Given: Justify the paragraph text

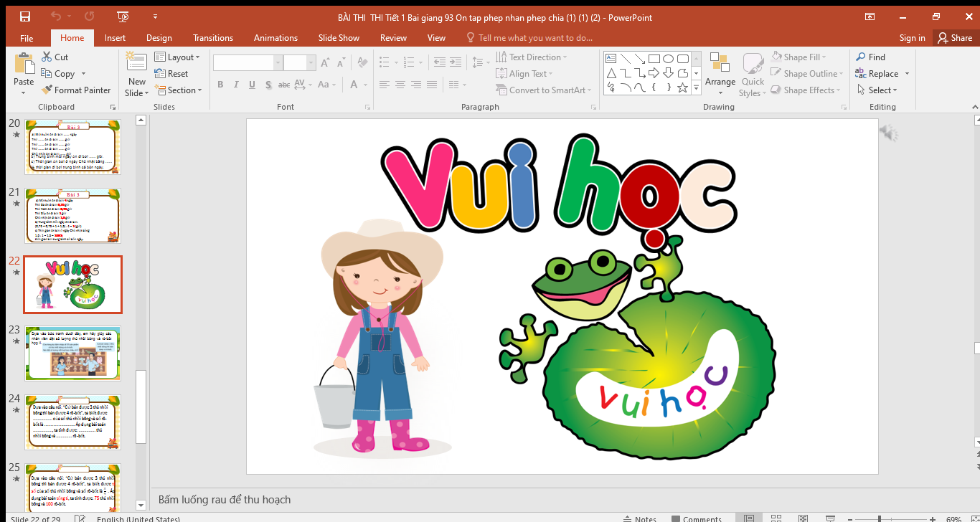Looking at the screenshot, I should (x=433, y=85).
